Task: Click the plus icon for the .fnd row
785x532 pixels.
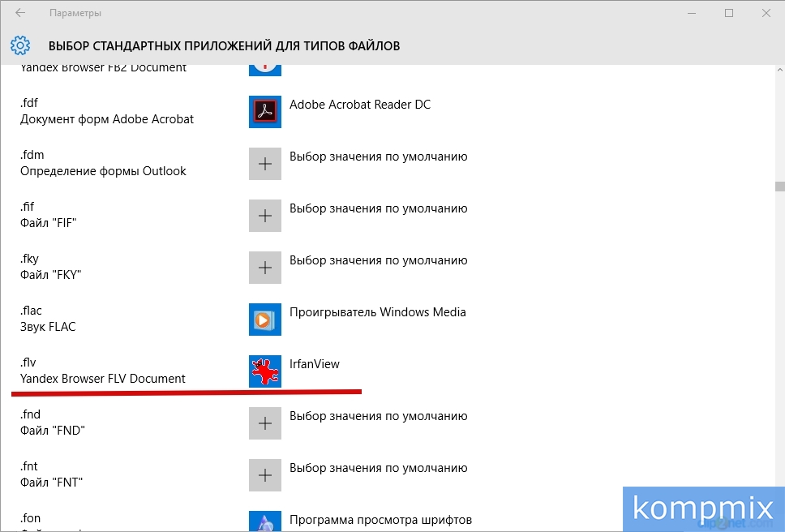Action: [265, 423]
